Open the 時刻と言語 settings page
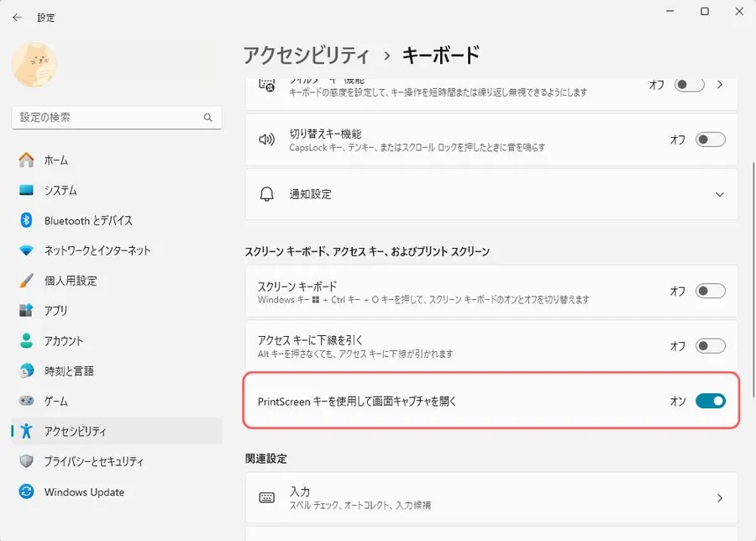 click(x=69, y=371)
